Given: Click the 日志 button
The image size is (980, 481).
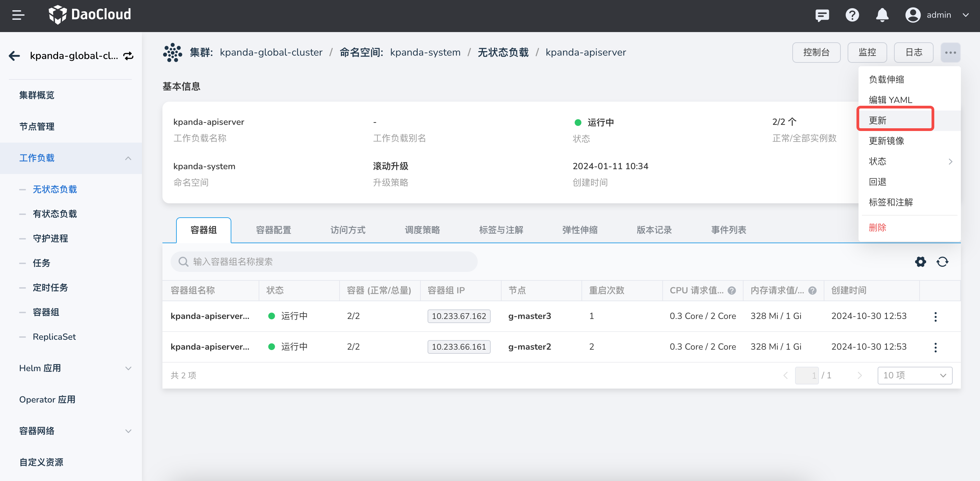Looking at the screenshot, I should point(913,53).
